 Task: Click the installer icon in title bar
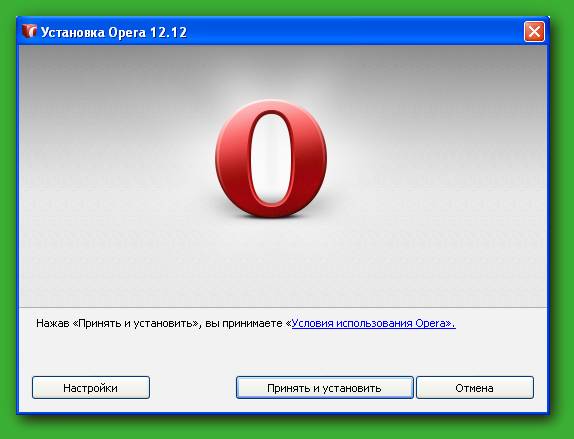pyautogui.click(x=29, y=31)
